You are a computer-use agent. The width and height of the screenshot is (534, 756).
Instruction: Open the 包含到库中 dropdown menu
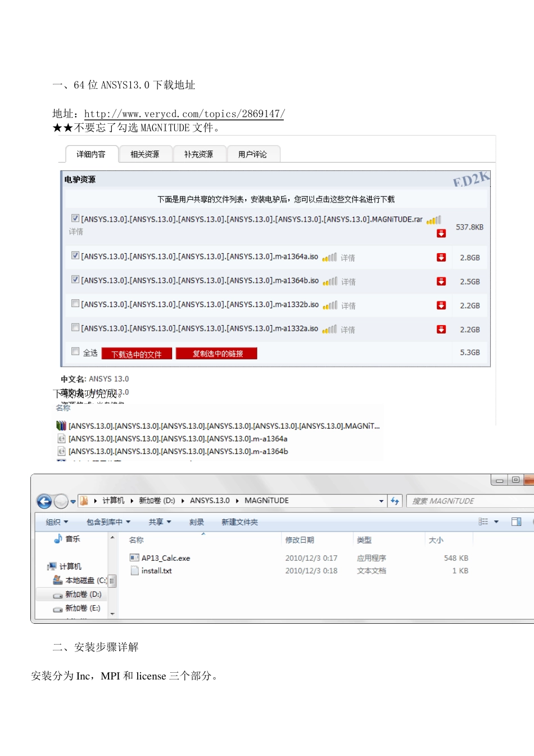[x=108, y=522]
